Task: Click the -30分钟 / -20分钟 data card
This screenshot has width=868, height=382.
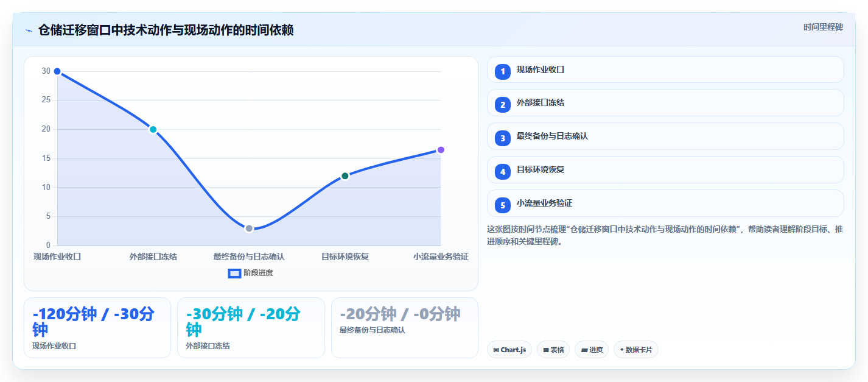Action: pos(251,328)
